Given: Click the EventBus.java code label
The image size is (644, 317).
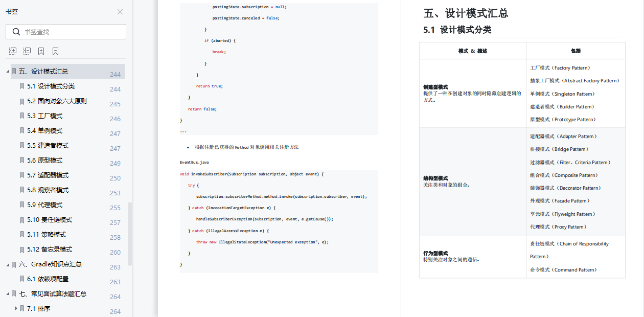Looking at the screenshot, I should 194,162.
